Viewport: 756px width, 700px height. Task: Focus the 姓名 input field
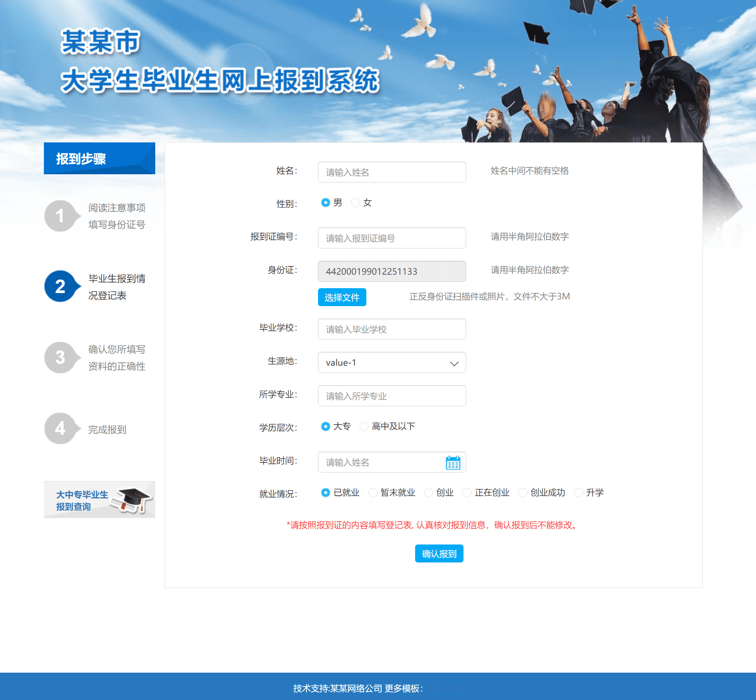[x=391, y=172]
